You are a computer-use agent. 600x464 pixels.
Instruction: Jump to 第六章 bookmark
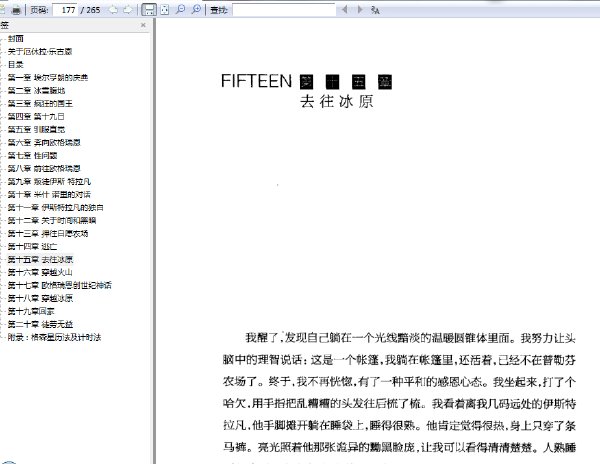44,143
